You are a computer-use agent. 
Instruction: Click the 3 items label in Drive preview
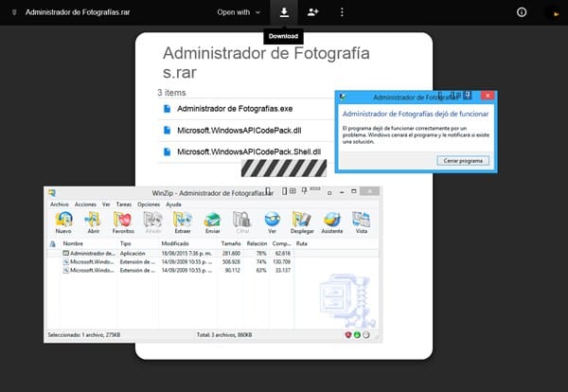tap(171, 93)
